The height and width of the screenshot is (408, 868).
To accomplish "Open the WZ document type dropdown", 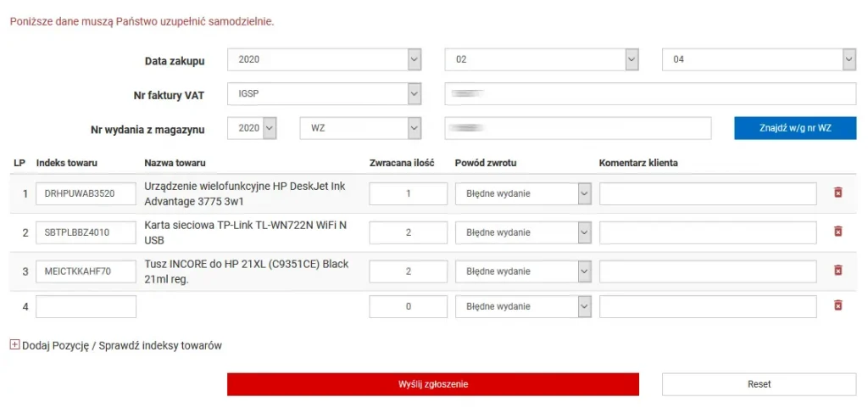I will pos(361,128).
